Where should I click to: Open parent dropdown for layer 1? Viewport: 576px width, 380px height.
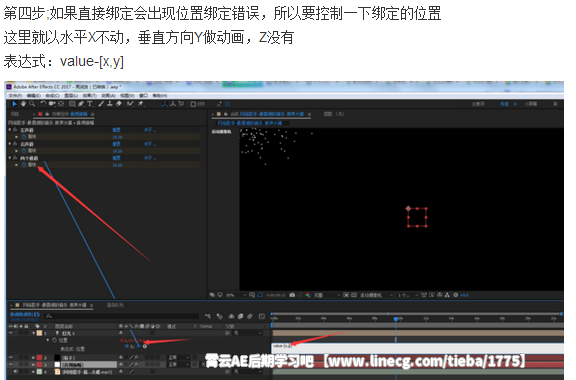pos(248,333)
